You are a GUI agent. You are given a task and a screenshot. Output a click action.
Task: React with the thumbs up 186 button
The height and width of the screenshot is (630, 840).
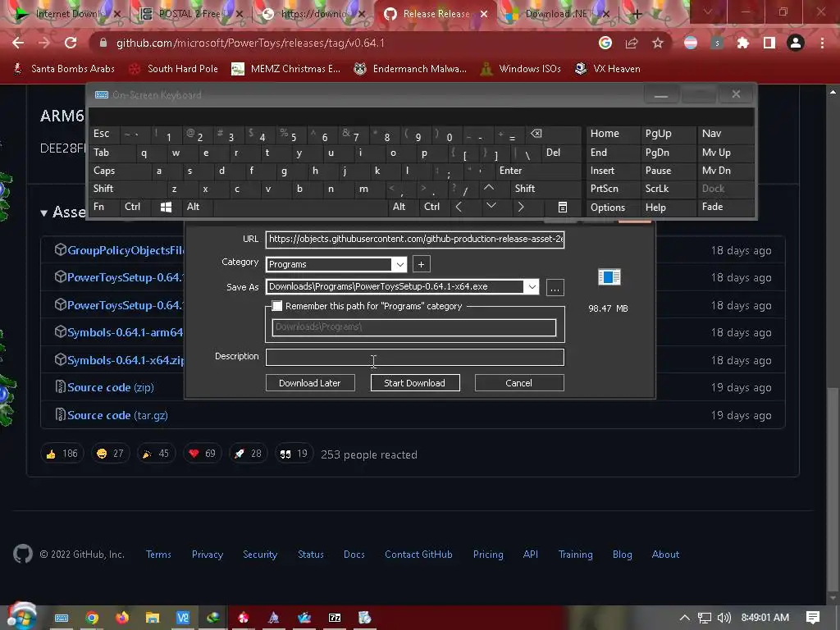click(62, 454)
